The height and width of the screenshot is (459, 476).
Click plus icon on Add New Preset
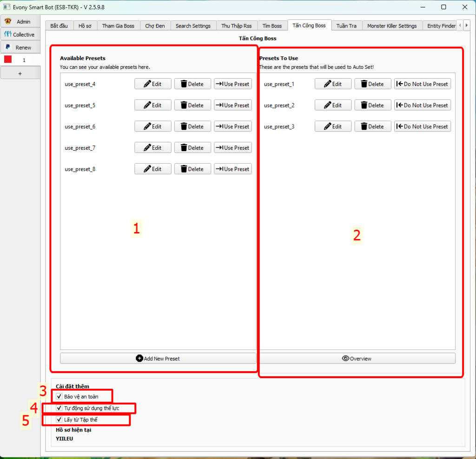coord(139,359)
